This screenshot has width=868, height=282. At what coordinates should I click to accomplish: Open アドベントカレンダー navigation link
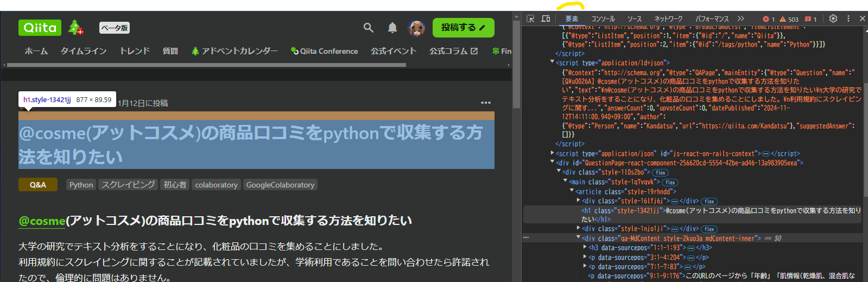pos(235,51)
